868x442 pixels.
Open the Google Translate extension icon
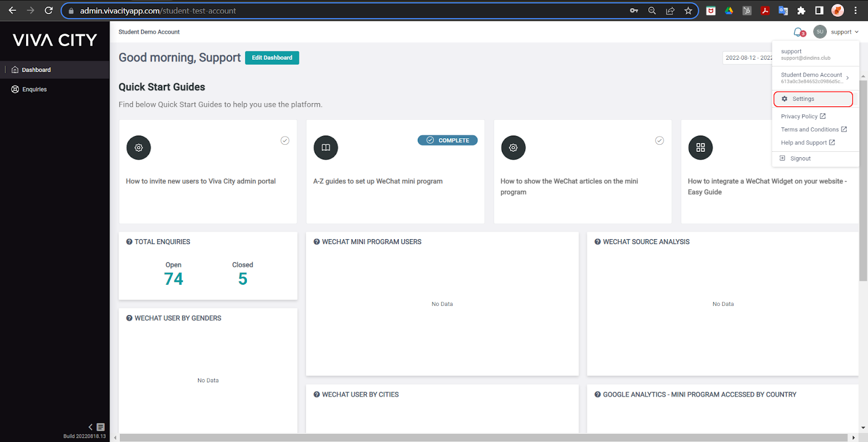pos(783,10)
